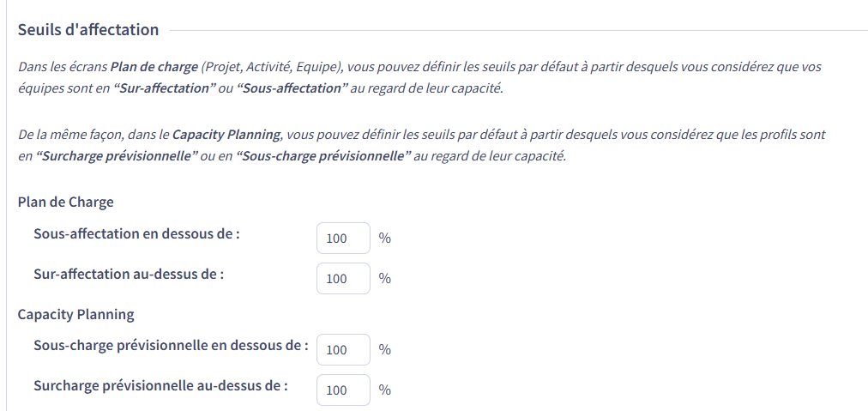
Task: Click the 'Sous-affectation en dessous de :' label
Action: [x=136, y=233]
